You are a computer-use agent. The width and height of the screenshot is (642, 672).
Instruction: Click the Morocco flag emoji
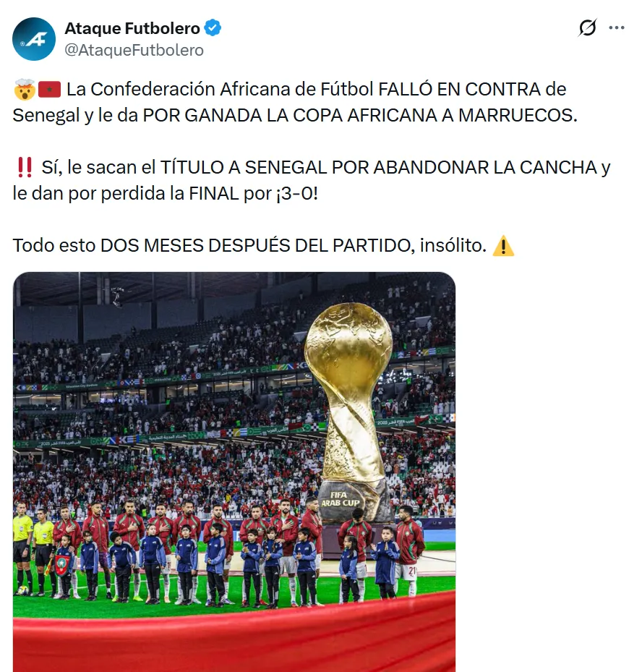pos(49,90)
